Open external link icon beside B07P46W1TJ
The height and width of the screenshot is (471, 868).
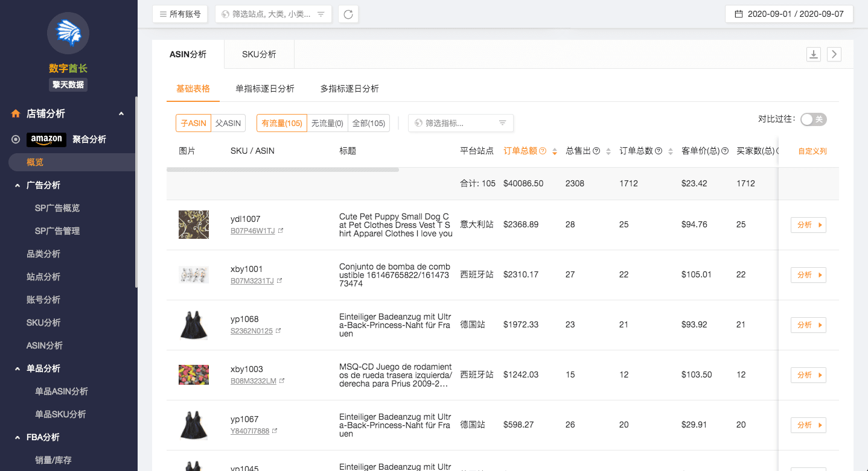280,231
